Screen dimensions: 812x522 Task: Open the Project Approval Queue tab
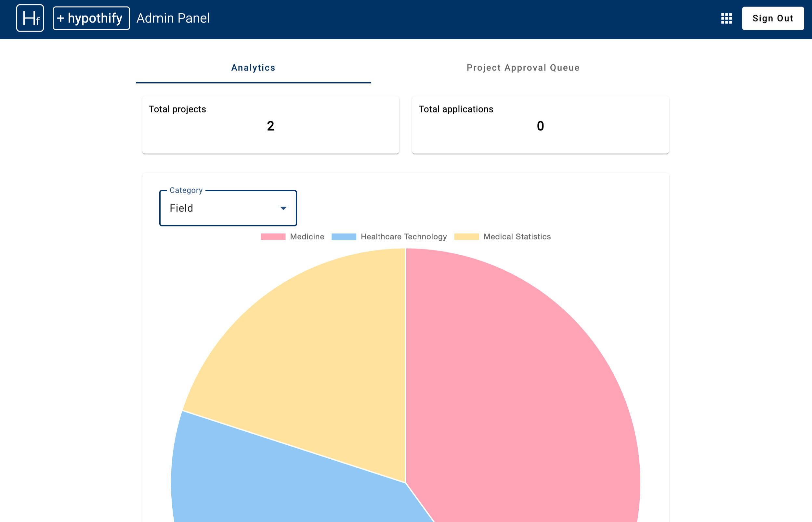coord(523,68)
